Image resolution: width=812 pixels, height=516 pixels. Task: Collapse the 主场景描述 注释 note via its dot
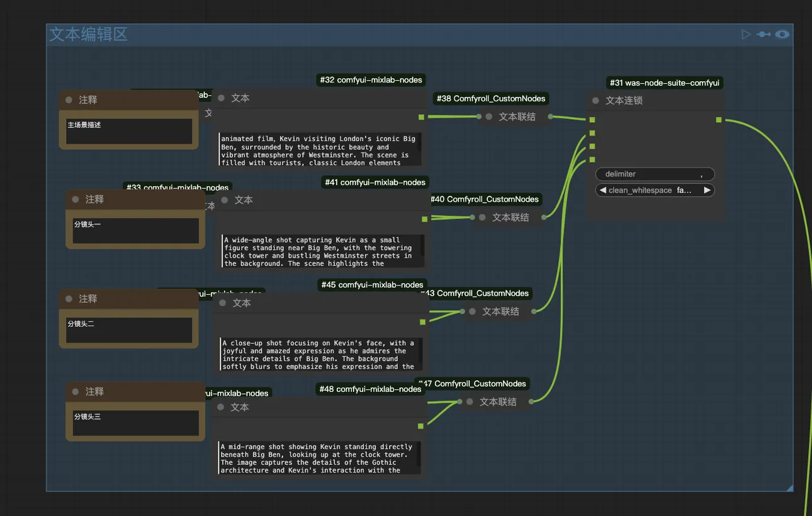pyautogui.click(x=69, y=100)
